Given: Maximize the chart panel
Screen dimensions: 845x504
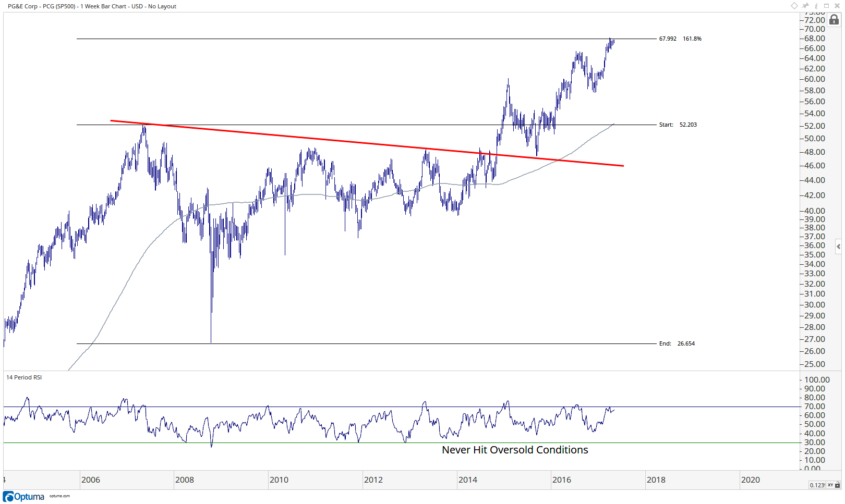Looking at the screenshot, I should click(826, 6).
